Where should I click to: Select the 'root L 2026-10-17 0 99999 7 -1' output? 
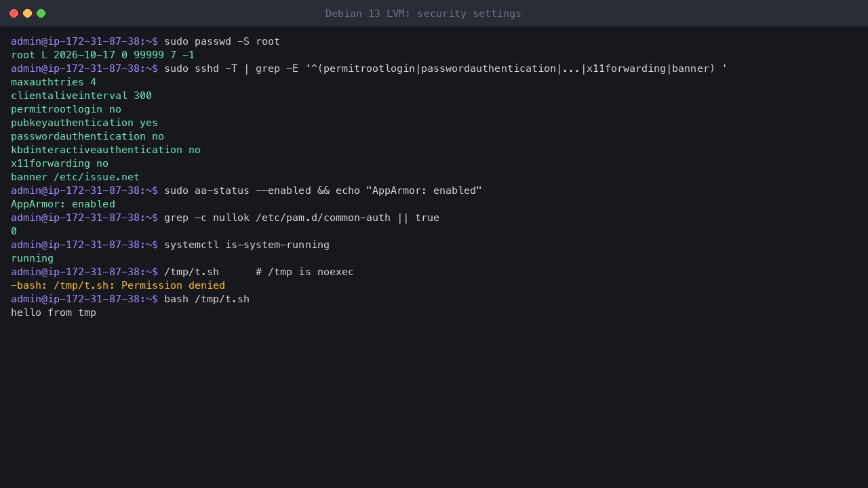(x=102, y=55)
